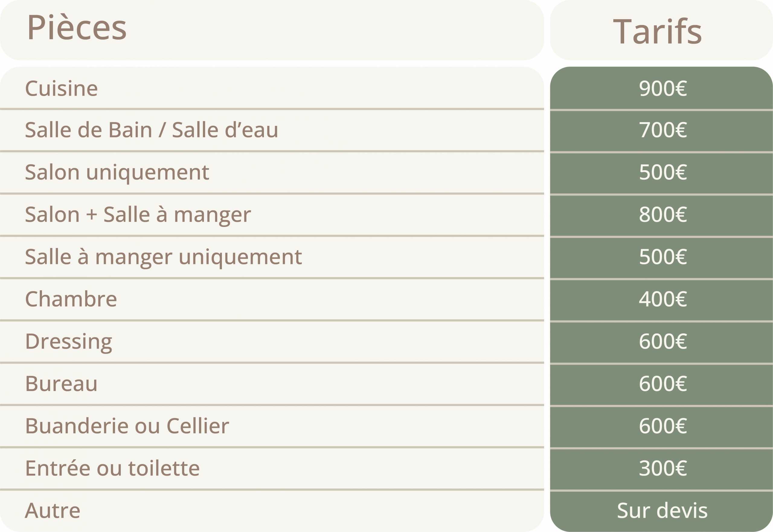Click the 800€ price cell

point(662,214)
